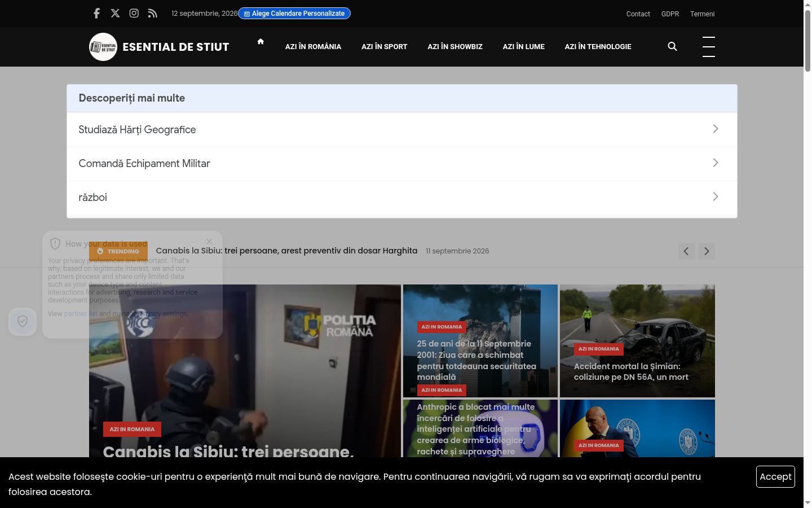Open the main Canabis la Sibiu headline
812x508 pixels.
(x=228, y=451)
